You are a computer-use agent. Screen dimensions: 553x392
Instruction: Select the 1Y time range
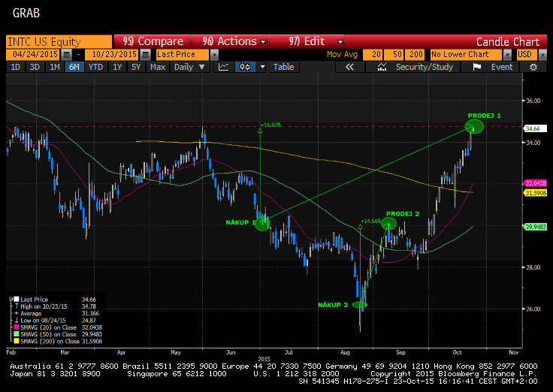[117, 67]
